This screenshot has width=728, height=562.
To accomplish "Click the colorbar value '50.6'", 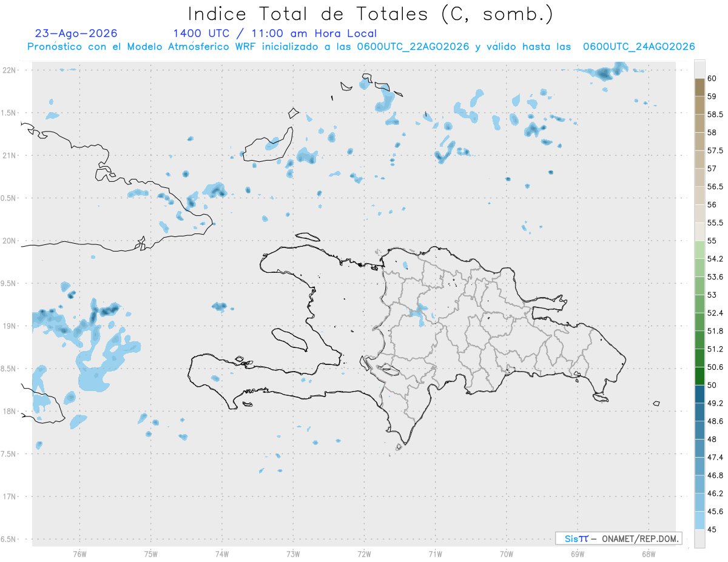I will (715, 367).
